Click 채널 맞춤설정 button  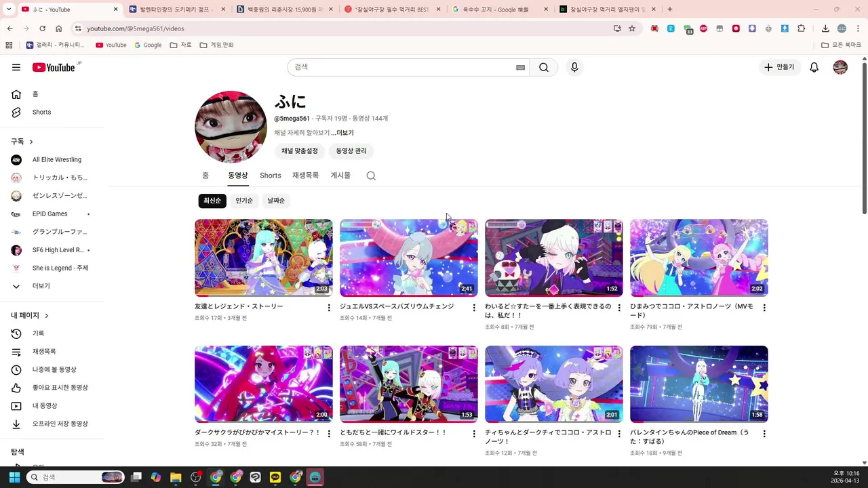point(300,151)
